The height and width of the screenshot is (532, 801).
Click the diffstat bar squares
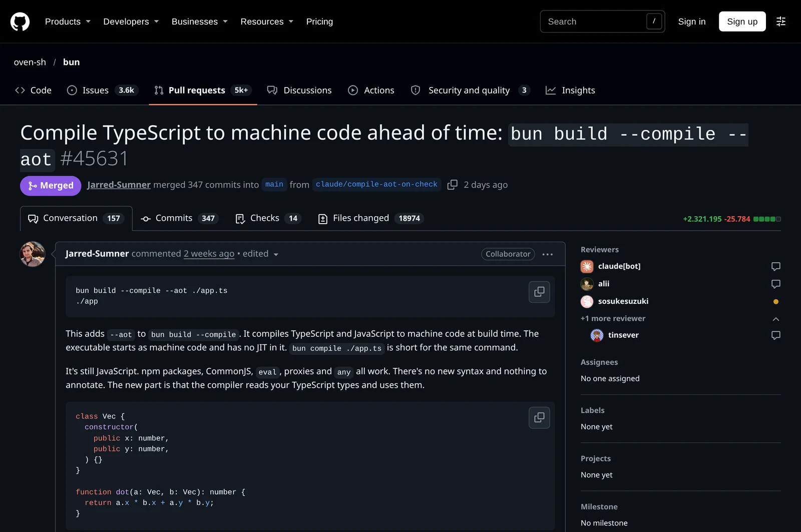click(767, 219)
